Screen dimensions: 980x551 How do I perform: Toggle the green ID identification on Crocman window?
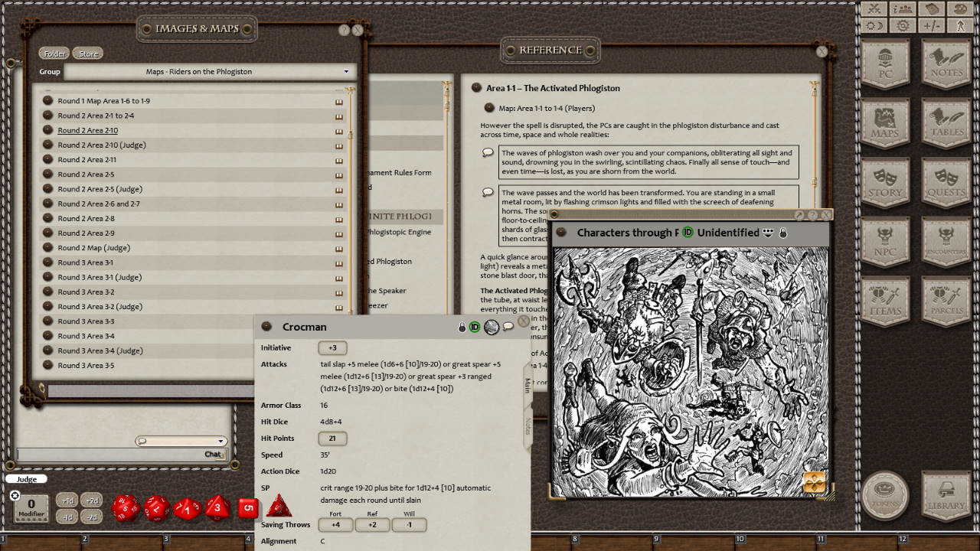(x=475, y=327)
